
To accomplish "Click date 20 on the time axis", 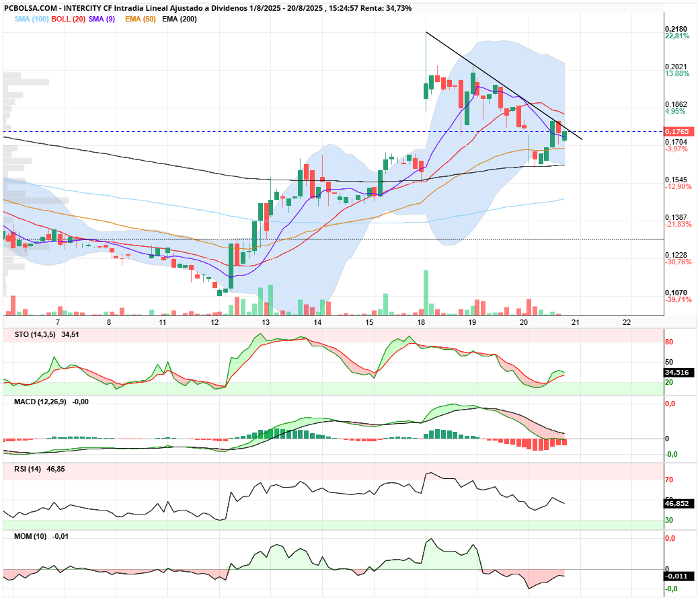I will click(524, 322).
